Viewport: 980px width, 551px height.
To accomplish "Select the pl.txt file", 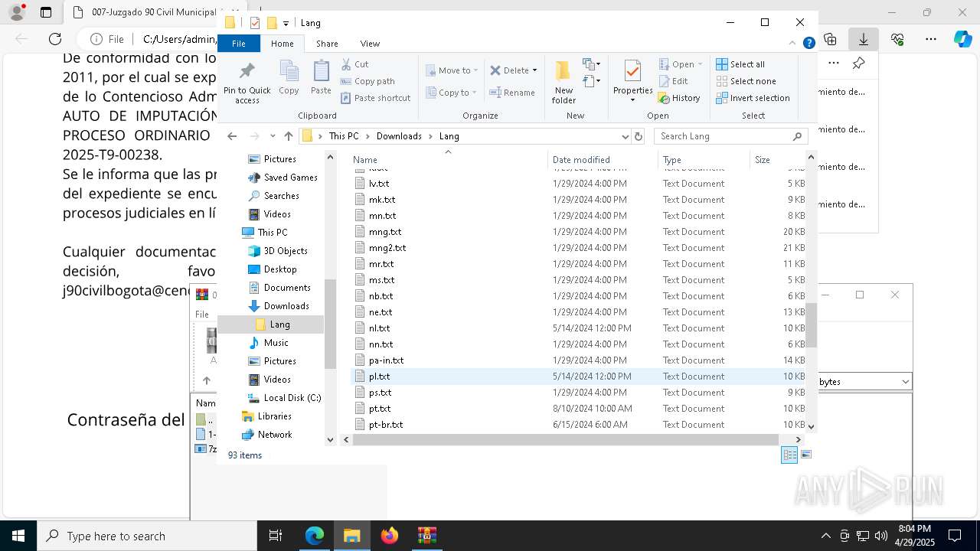I will pyautogui.click(x=578, y=377).
